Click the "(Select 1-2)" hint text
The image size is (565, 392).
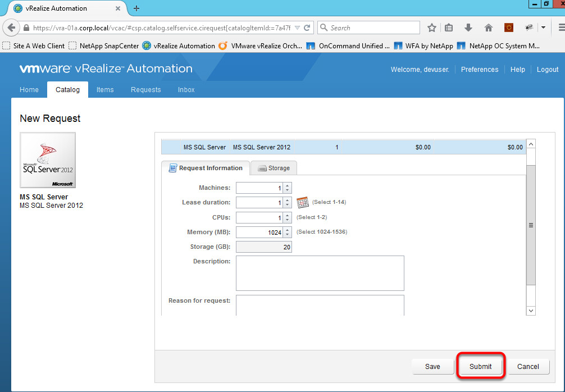pyautogui.click(x=312, y=217)
